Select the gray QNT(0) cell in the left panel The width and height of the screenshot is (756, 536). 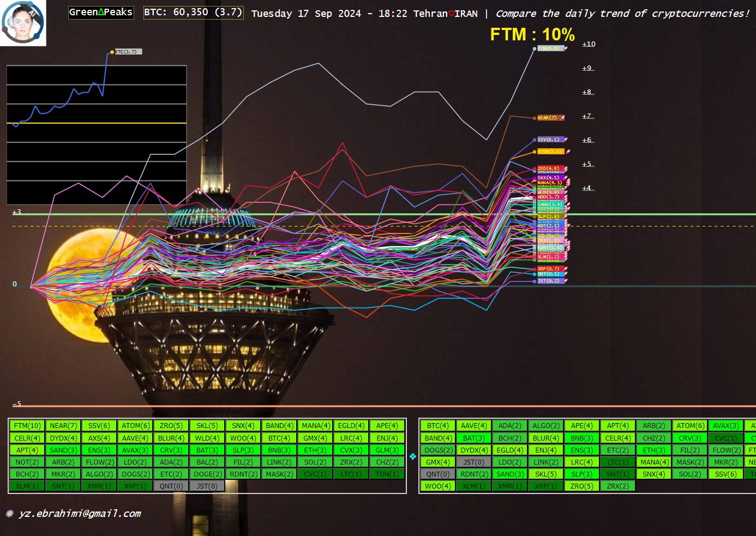click(171, 486)
